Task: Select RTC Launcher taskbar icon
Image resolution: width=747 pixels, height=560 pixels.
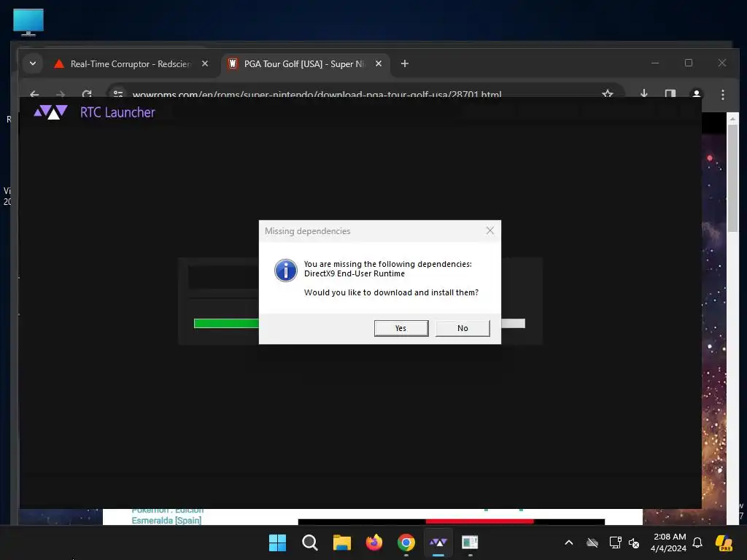Action: coord(438,542)
